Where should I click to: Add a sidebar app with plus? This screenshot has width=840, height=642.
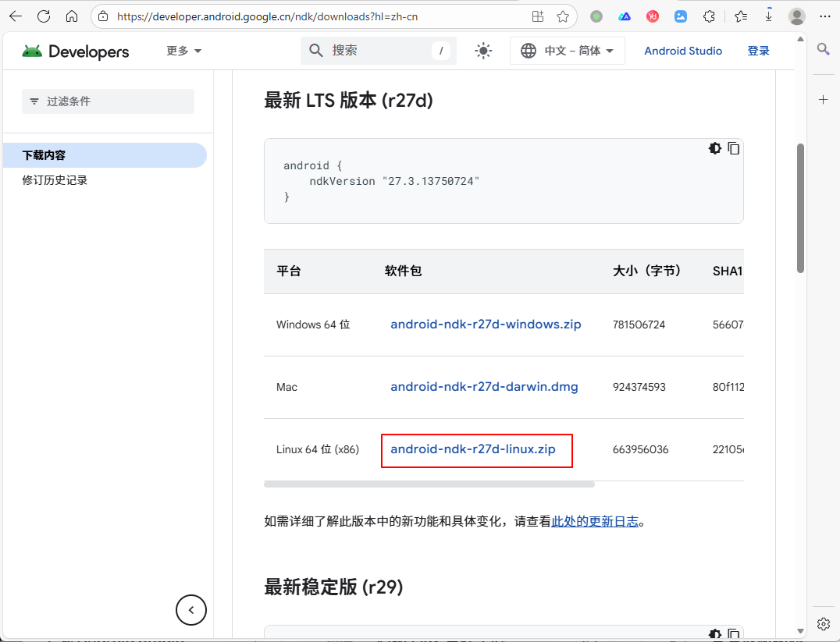coord(824,100)
